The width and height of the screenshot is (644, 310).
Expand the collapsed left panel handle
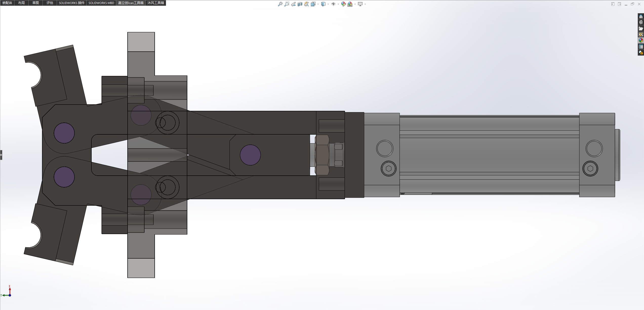(x=1, y=155)
